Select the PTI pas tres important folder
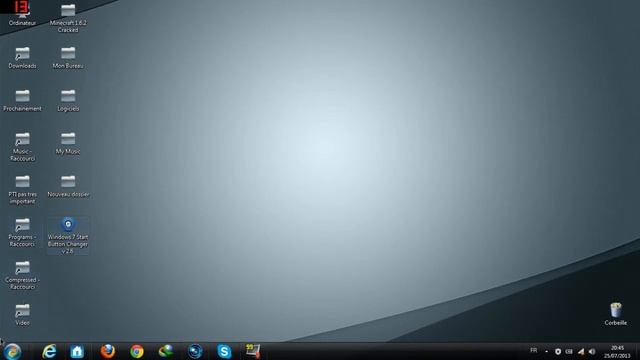The width and height of the screenshot is (640, 360). coord(22,189)
